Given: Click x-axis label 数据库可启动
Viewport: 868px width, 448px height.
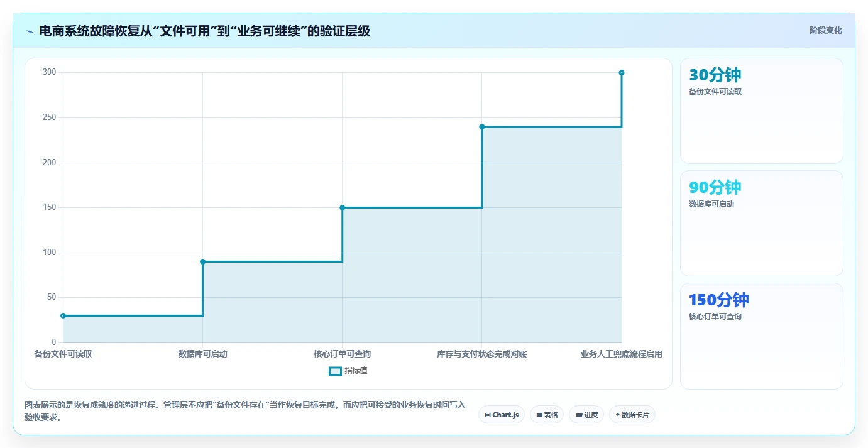Looking at the screenshot, I should coord(202,354).
